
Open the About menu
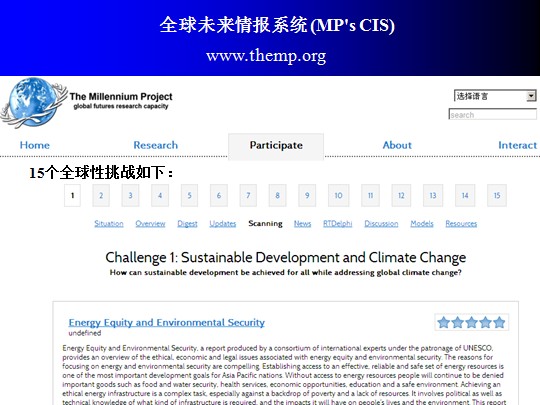coord(397,145)
